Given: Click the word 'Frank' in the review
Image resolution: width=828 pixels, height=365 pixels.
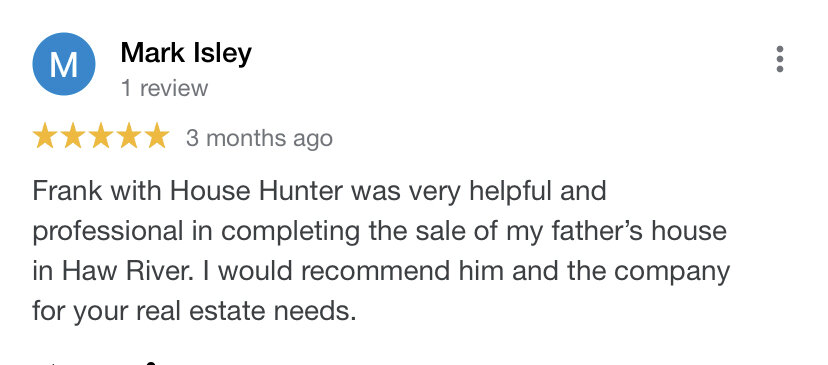Looking at the screenshot, I should pyautogui.click(x=68, y=191).
